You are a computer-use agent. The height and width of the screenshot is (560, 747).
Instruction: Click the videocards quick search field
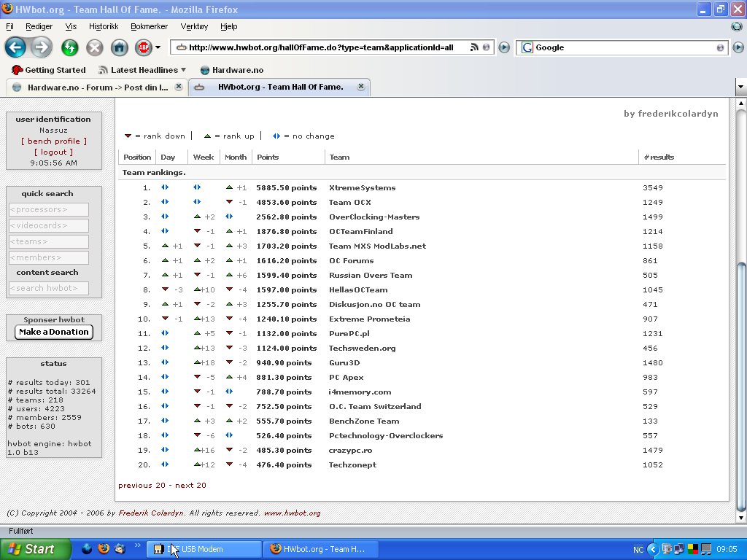pyautogui.click(x=49, y=226)
